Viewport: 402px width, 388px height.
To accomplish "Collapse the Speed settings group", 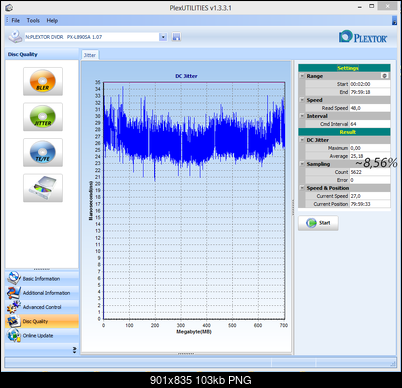I will (302, 100).
